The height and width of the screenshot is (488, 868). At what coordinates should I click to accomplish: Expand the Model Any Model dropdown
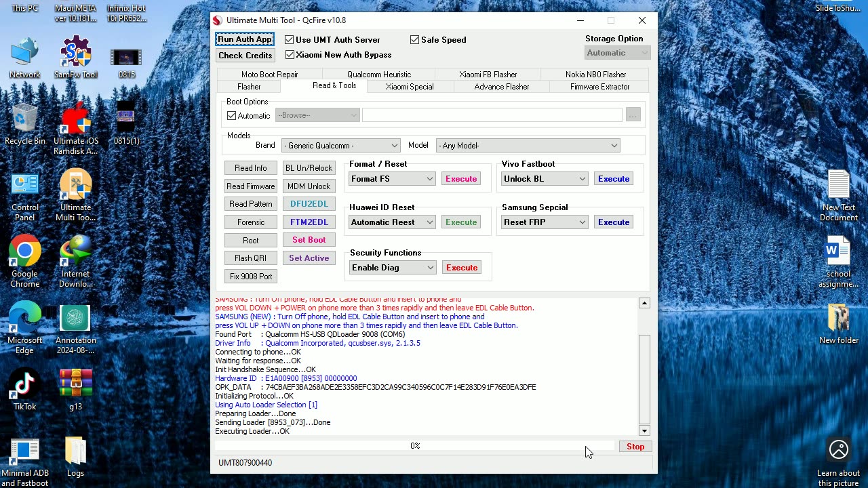coord(528,146)
